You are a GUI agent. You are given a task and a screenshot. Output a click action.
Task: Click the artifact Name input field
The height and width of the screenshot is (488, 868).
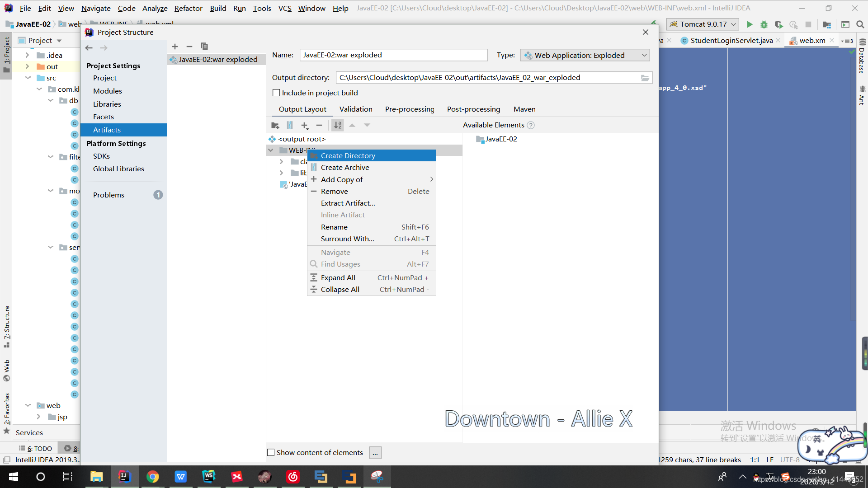(393, 55)
